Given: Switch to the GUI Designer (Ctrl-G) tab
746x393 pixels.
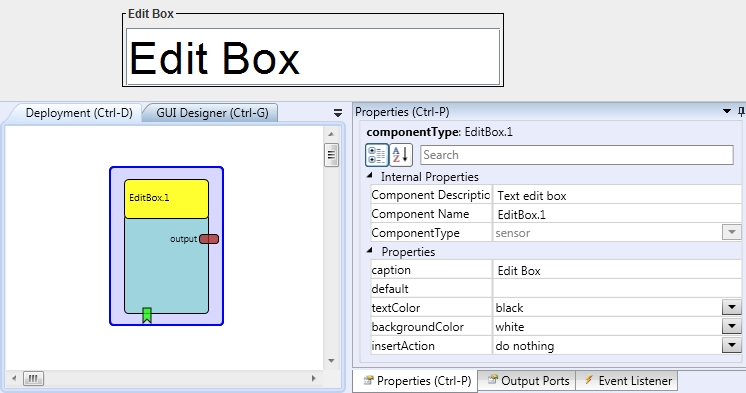Looking at the screenshot, I should [212, 113].
